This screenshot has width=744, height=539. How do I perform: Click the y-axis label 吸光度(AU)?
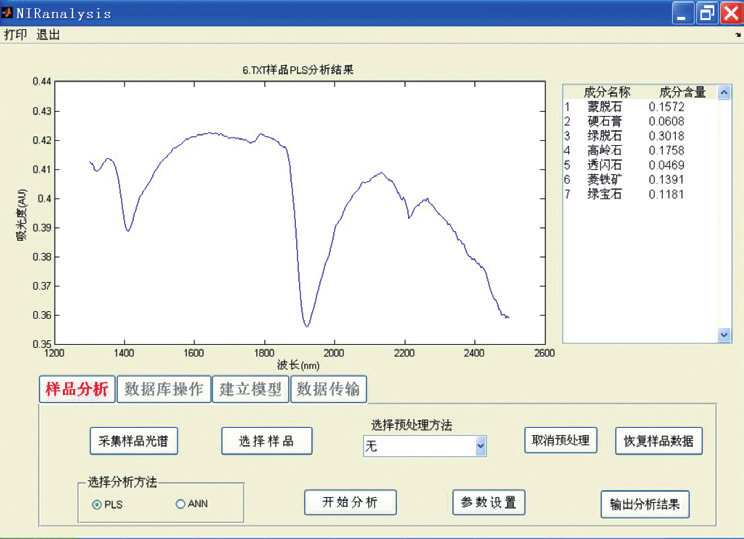click(22, 215)
